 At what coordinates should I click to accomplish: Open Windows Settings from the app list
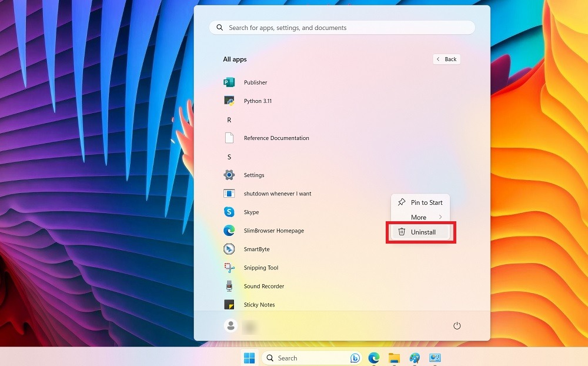coord(254,175)
